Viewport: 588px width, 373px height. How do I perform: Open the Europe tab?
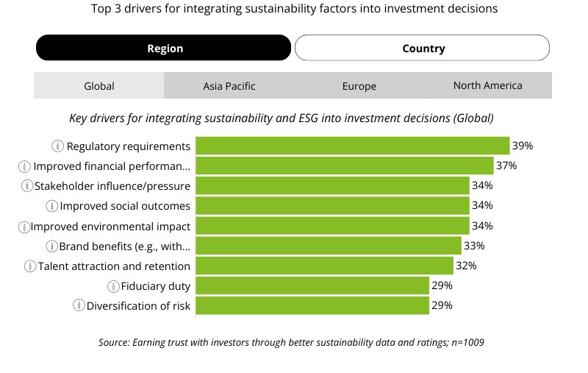[359, 86]
